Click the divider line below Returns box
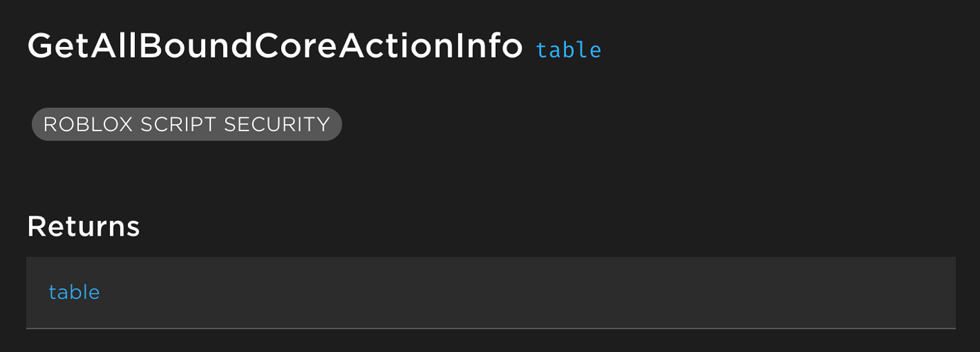The height and width of the screenshot is (352, 980). (x=491, y=328)
